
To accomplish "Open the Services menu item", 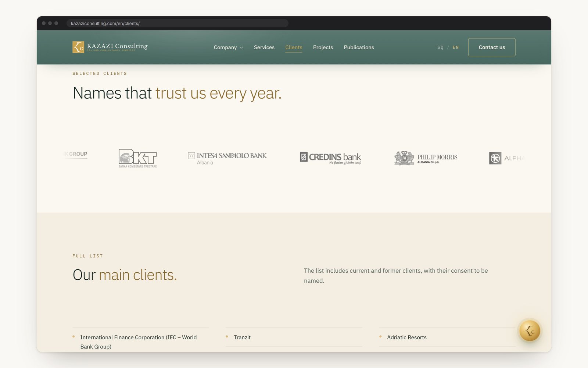I will [x=264, y=47].
